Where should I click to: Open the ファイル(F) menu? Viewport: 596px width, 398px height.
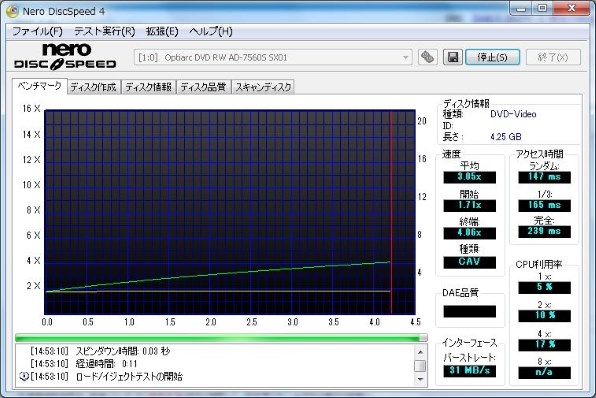click(37, 31)
